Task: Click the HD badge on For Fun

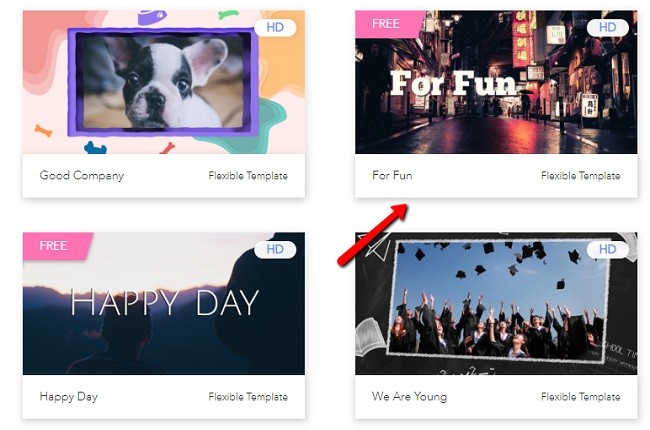Action: tap(608, 27)
